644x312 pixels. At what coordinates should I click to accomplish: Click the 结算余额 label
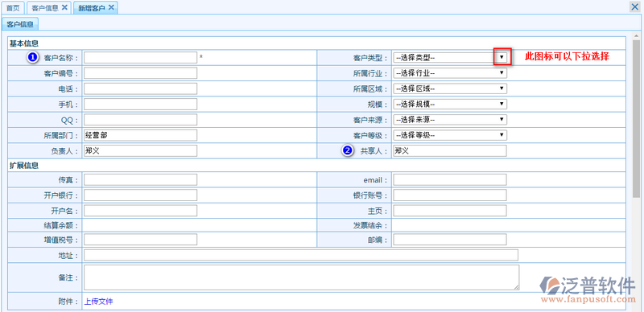pyautogui.click(x=61, y=225)
